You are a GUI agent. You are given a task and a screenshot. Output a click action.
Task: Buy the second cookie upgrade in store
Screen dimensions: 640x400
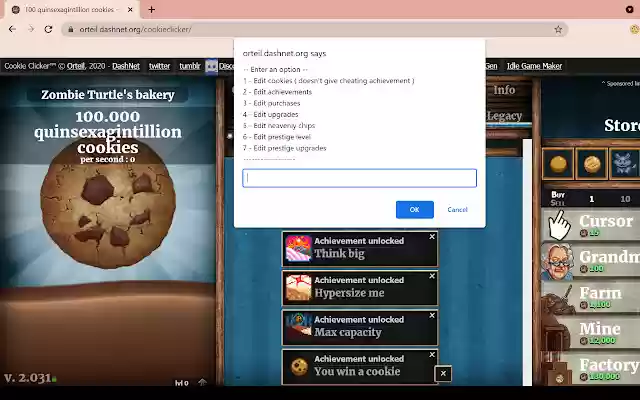coord(591,164)
